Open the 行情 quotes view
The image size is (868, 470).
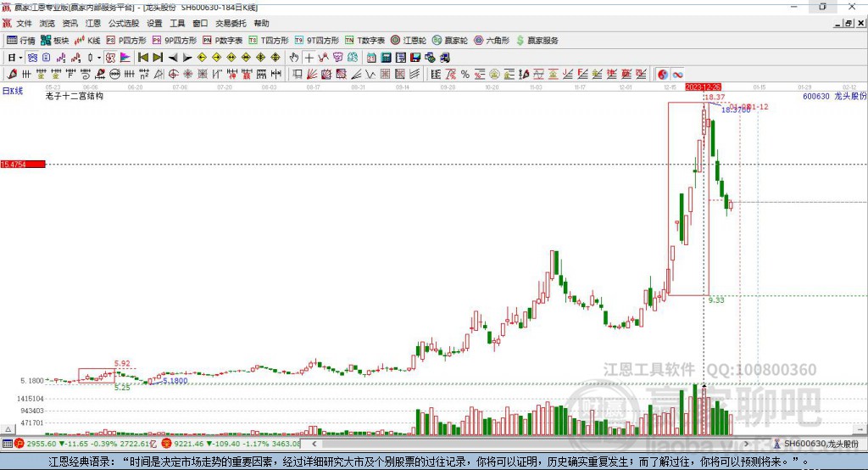tap(21, 41)
